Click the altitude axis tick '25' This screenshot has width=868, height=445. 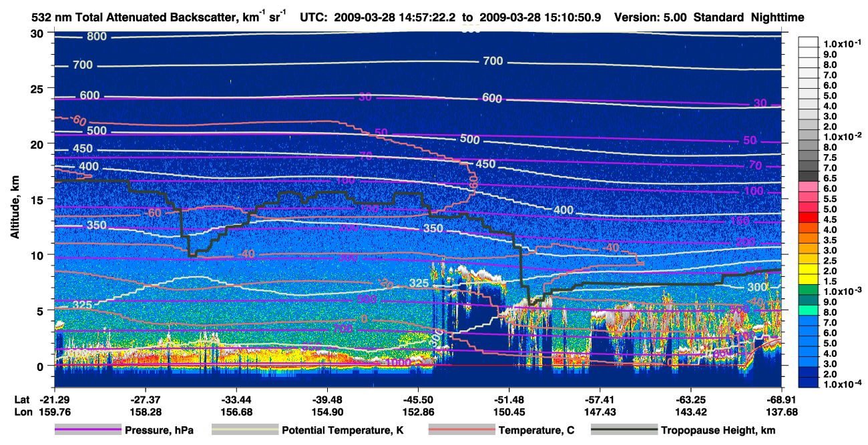click(38, 89)
